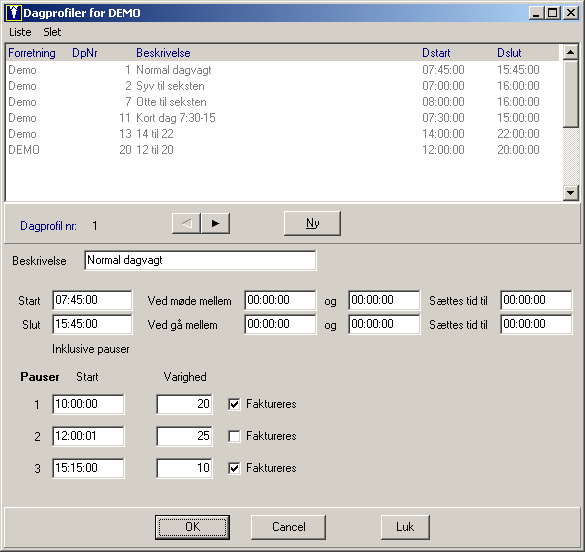Click pause 1 duration field 20
The height and width of the screenshot is (552, 585).
tap(184, 404)
